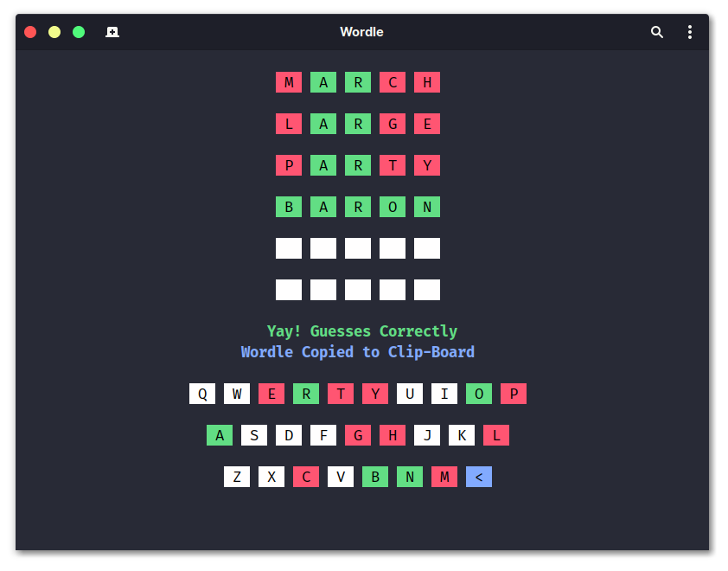Click the Wordle Copied to Clip-Board message
Screen dimensions: 728x571
(357, 351)
